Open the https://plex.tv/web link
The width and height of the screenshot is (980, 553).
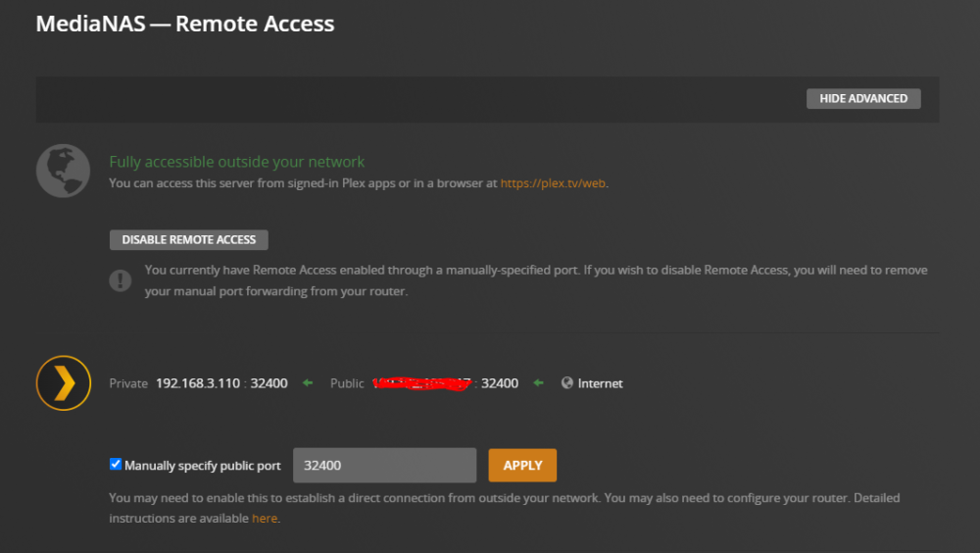[553, 183]
